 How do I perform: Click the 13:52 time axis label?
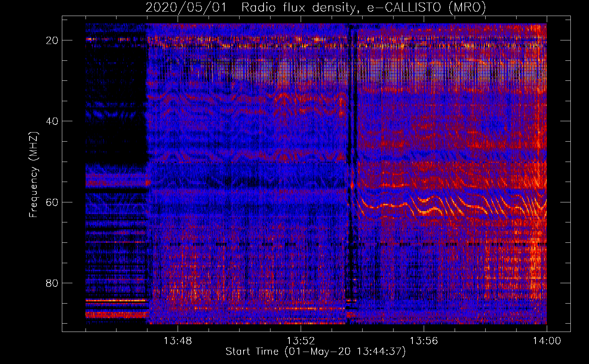[301, 341]
